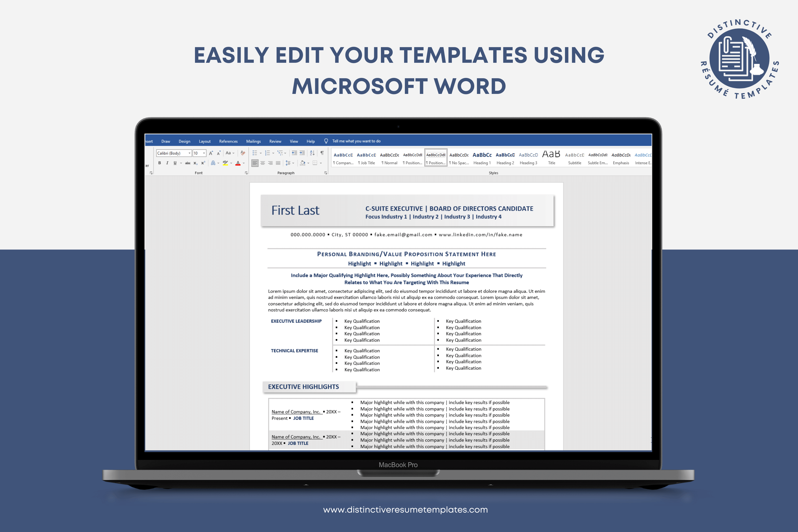Viewport: 798px width, 532px height.
Task: Click the Increase Font Size icon
Action: tap(211, 153)
